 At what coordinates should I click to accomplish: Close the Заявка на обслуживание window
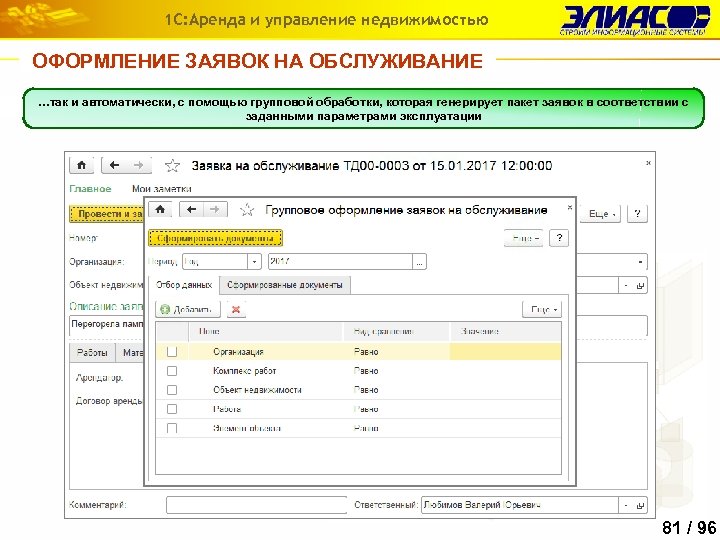[x=648, y=163]
